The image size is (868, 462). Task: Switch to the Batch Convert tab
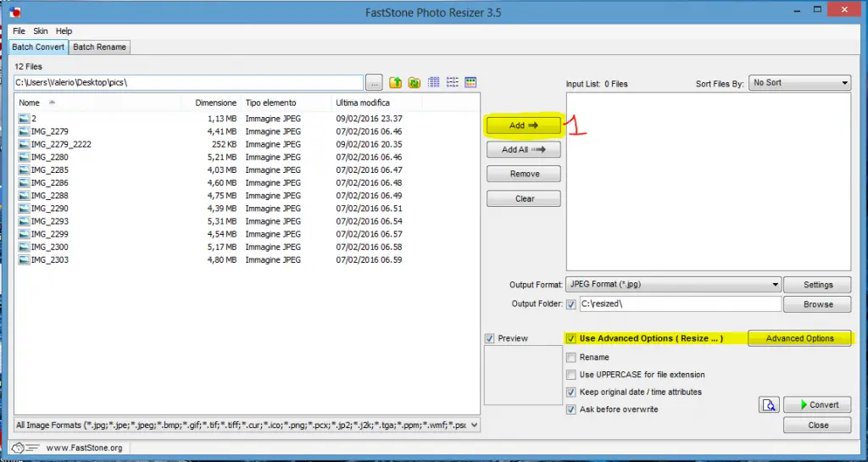click(38, 47)
